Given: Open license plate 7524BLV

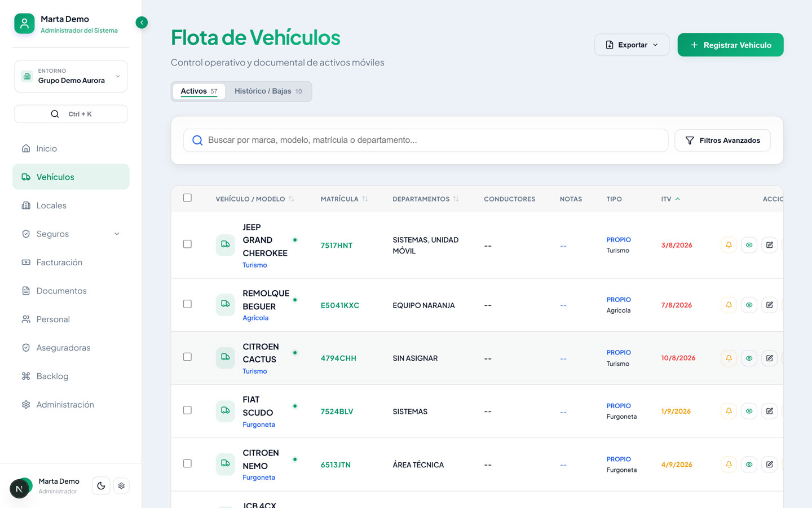Looking at the screenshot, I should point(337,411).
